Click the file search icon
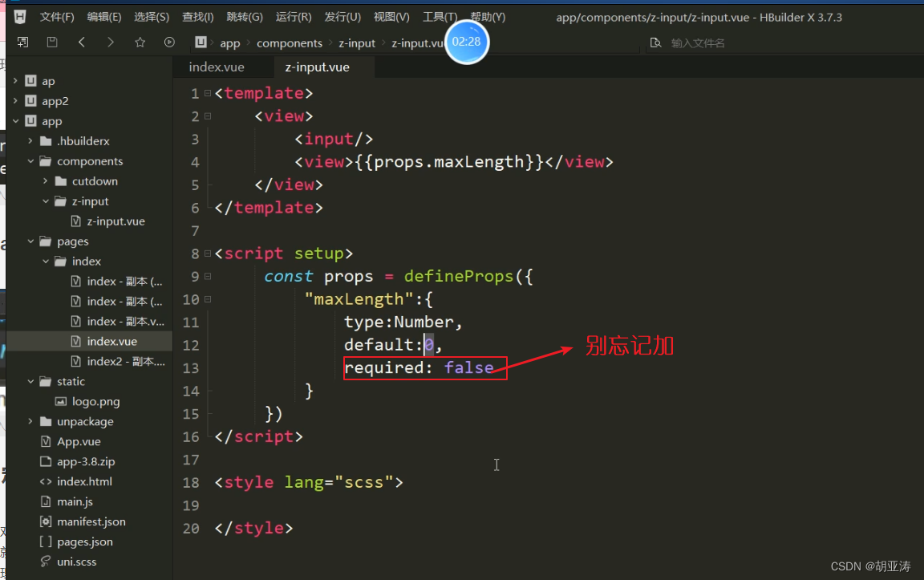This screenshot has width=924, height=580. point(655,43)
